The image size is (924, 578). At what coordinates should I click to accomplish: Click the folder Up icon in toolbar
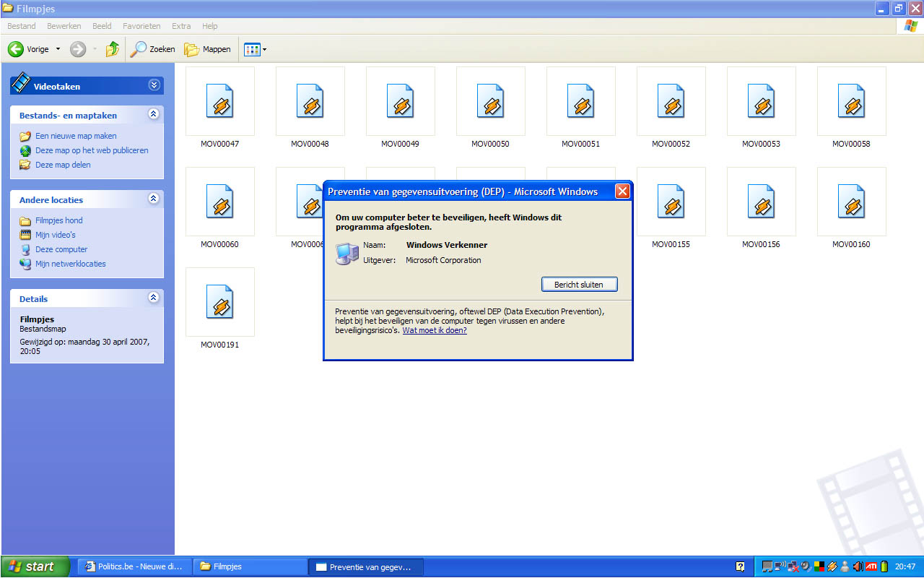112,49
